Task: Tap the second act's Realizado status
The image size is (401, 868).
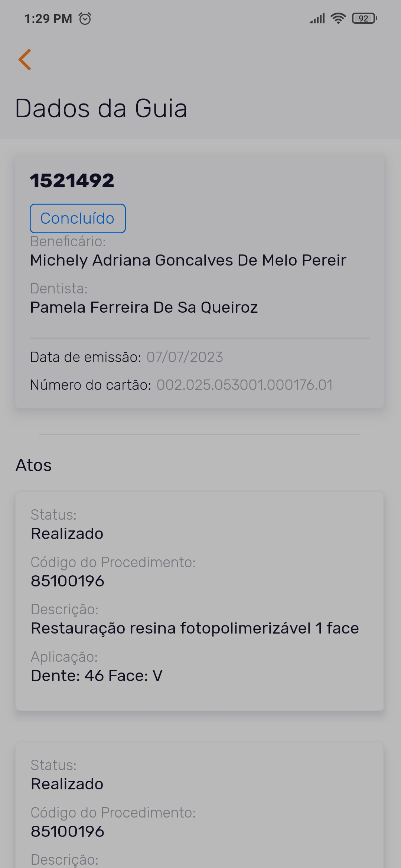Action: (67, 784)
